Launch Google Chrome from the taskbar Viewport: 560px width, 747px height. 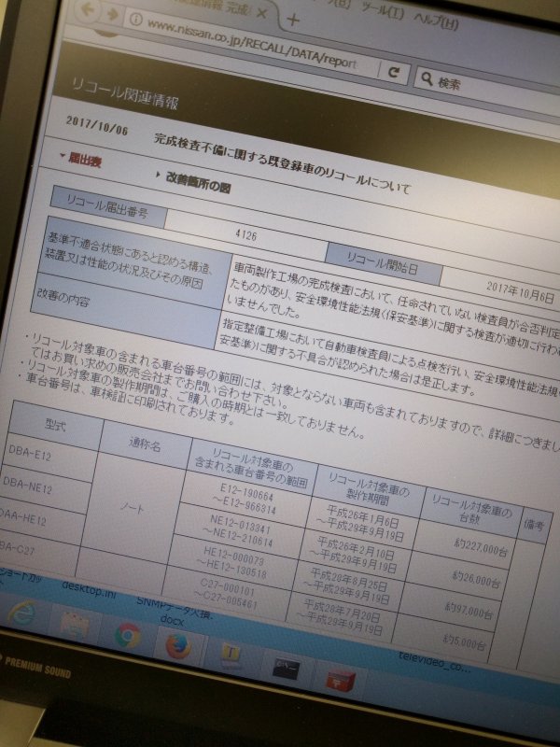[127, 635]
